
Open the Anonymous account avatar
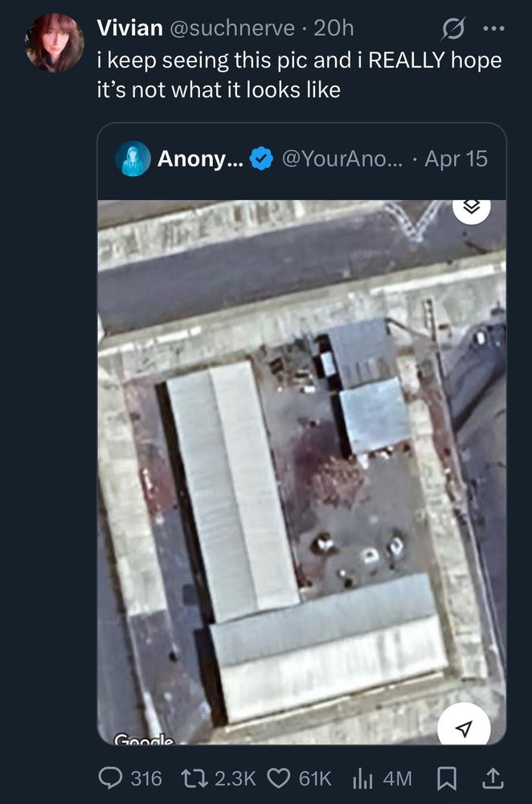[x=133, y=158]
